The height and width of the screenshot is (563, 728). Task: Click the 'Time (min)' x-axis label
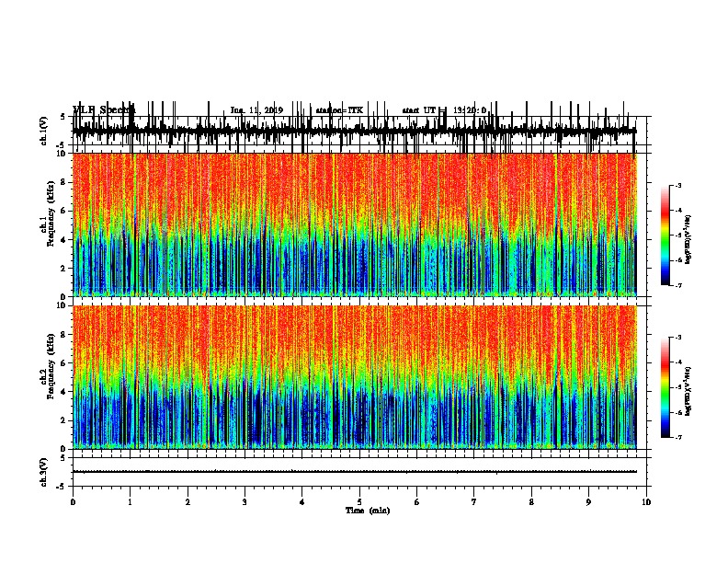pyautogui.click(x=368, y=511)
